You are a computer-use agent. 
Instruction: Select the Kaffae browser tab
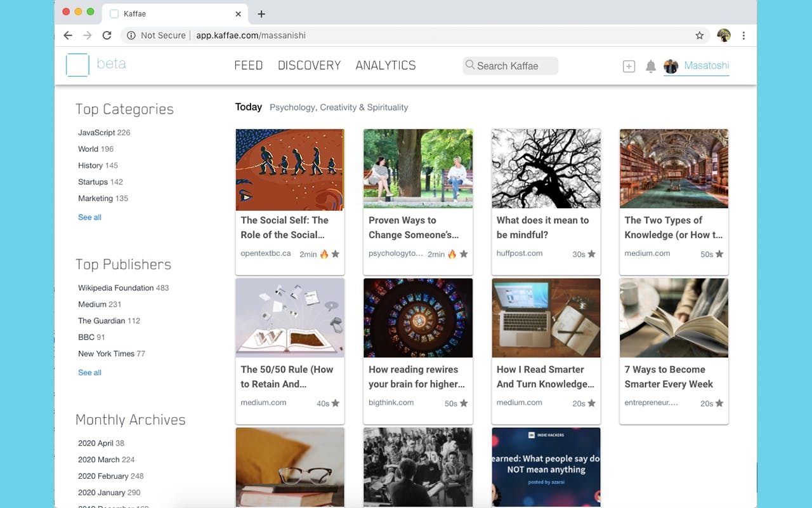(176, 14)
